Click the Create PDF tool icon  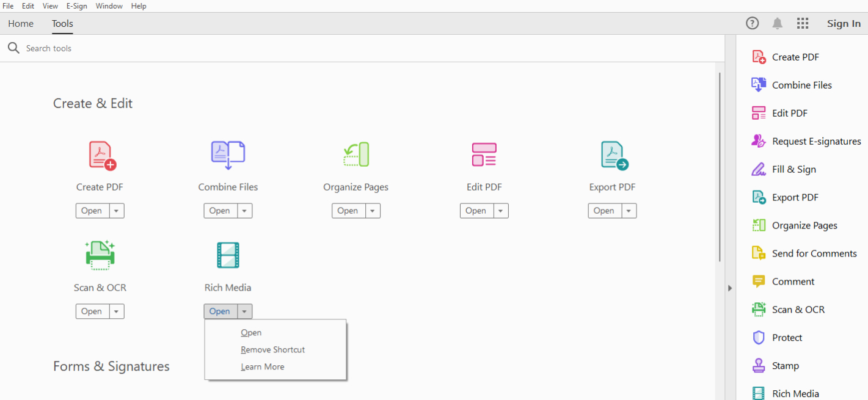(102, 155)
